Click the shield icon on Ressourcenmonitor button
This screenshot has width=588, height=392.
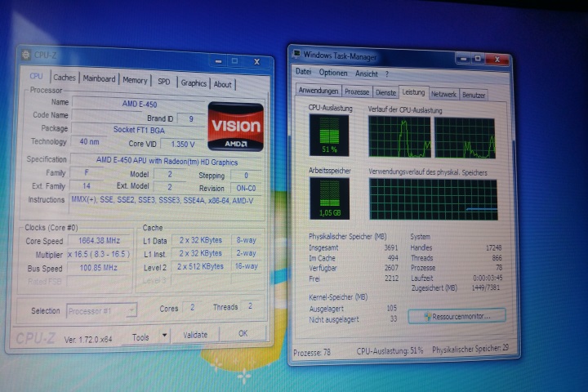pyautogui.click(x=427, y=316)
